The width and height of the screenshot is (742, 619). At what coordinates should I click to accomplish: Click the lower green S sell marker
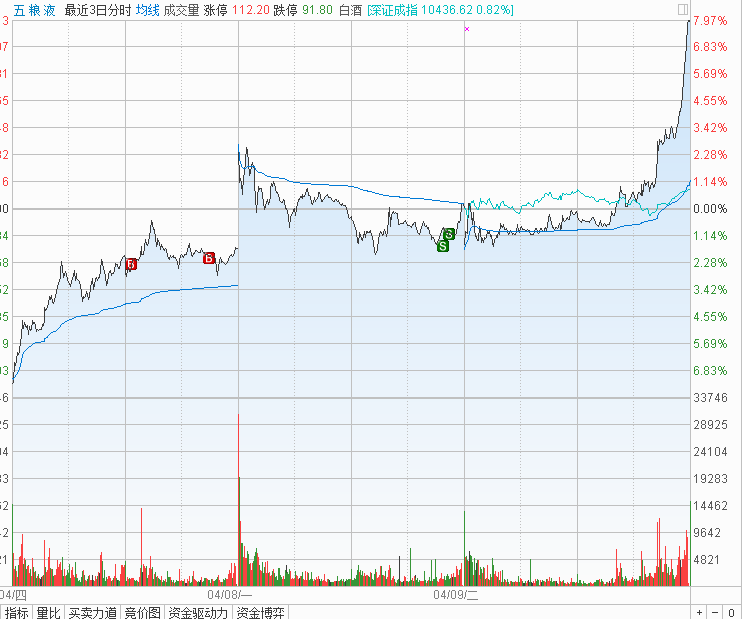(x=442, y=245)
